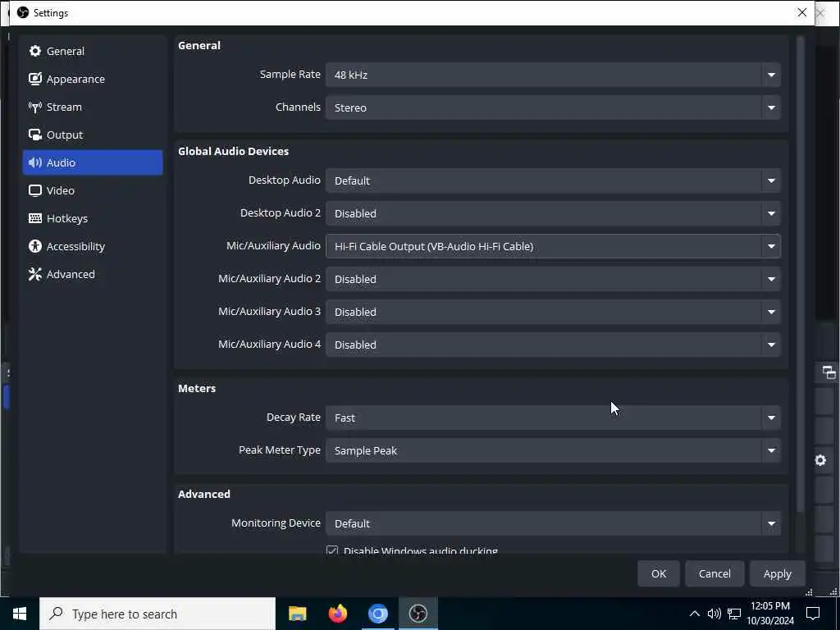Confirm settings with OK button

(x=659, y=573)
